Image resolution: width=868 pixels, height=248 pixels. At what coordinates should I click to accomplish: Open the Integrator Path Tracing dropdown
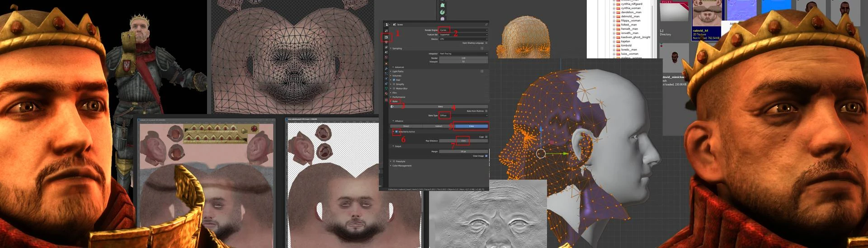pyautogui.click(x=463, y=53)
